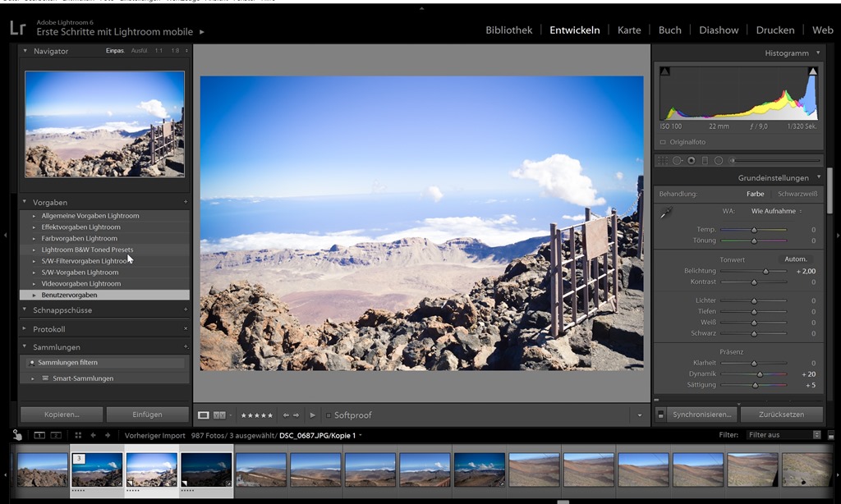The image size is (841, 504).
Task: Click the Kopieren... button
Action: 62,415
